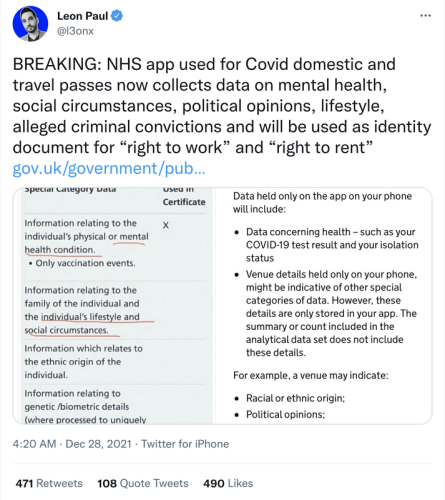
Task: Click the Dec 28, 2021 date
Action: 98,444
